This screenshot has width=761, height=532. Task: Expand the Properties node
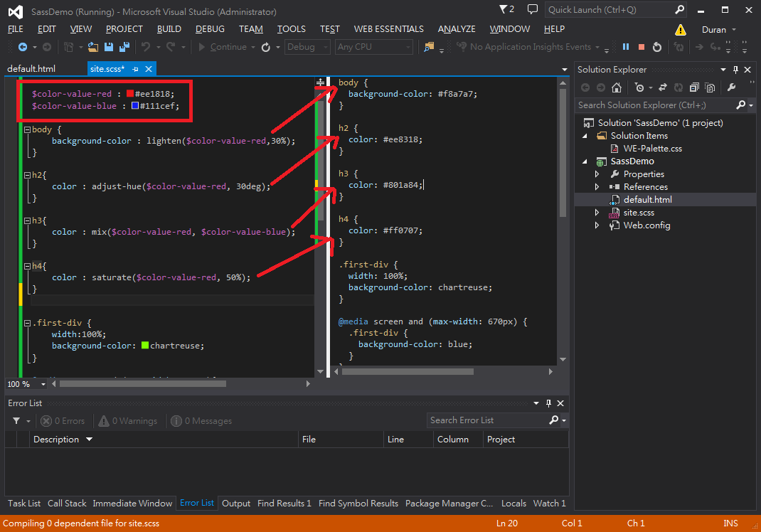click(x=597, y=174)
